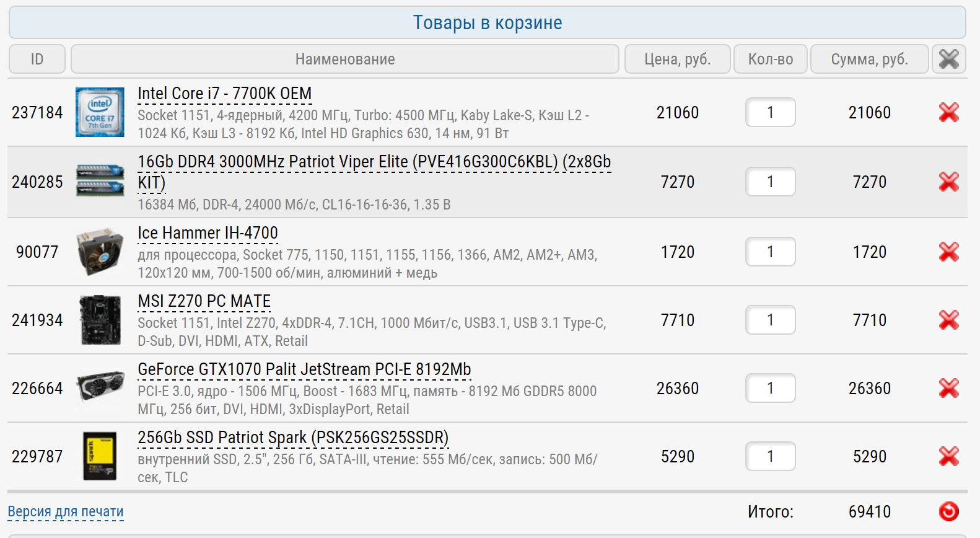Remove 256Gb SSD Patriot Spark from cart

tap(948, 456)
